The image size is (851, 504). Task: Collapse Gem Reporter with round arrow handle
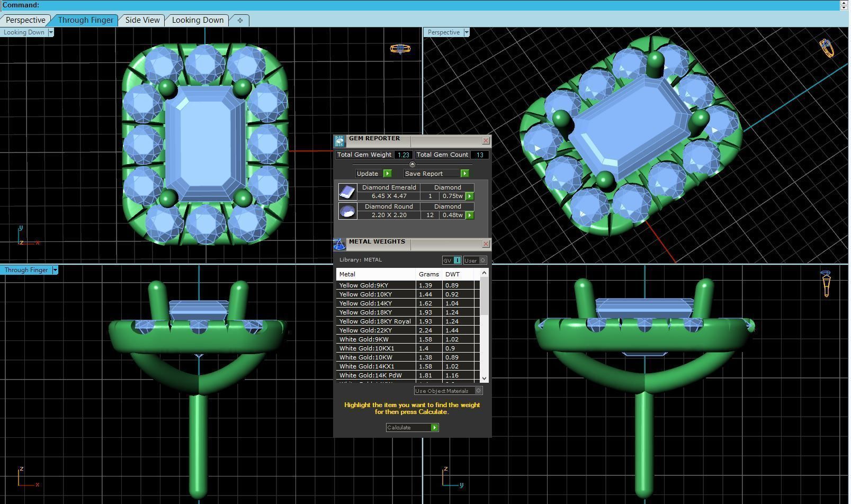pos(413,164)
